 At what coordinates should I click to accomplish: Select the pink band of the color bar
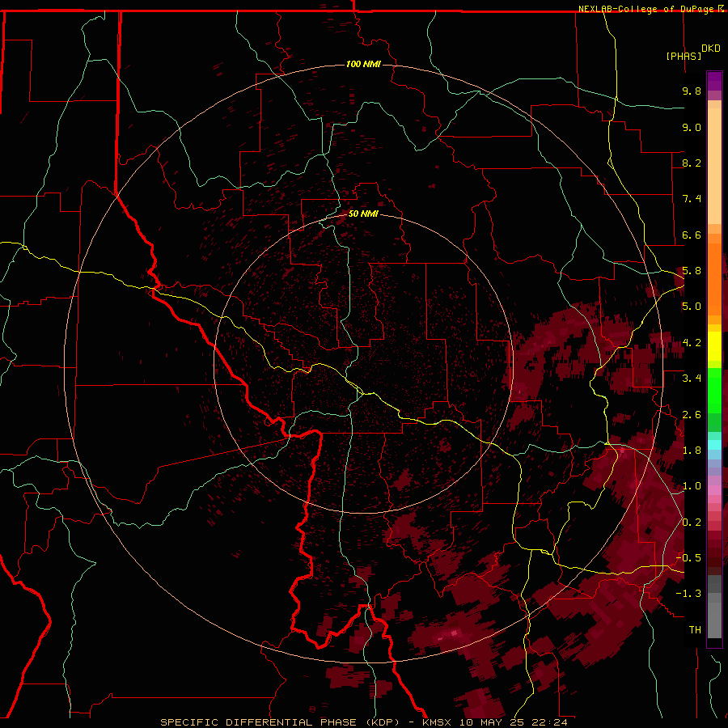click(714, 490)
